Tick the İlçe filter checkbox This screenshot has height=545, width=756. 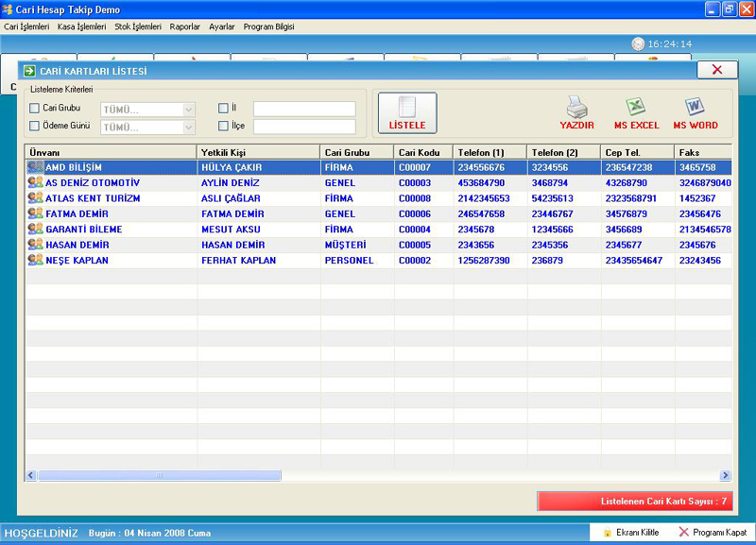point(223,126)
